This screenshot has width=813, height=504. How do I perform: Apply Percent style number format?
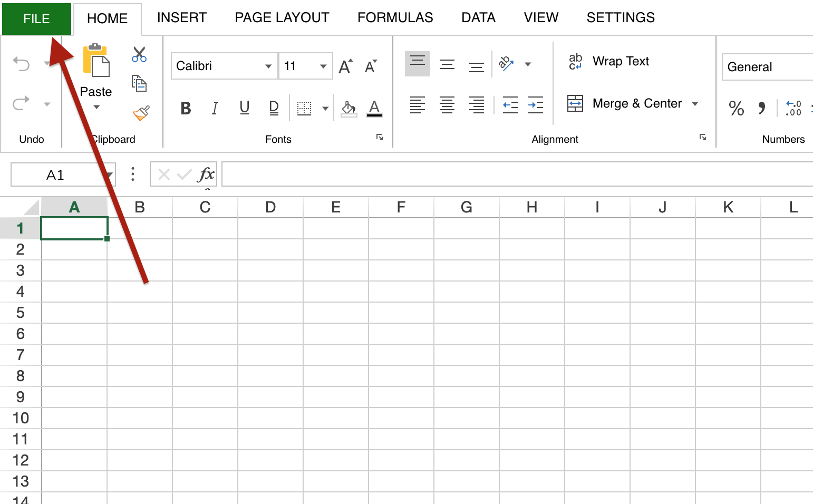(736, 108)
